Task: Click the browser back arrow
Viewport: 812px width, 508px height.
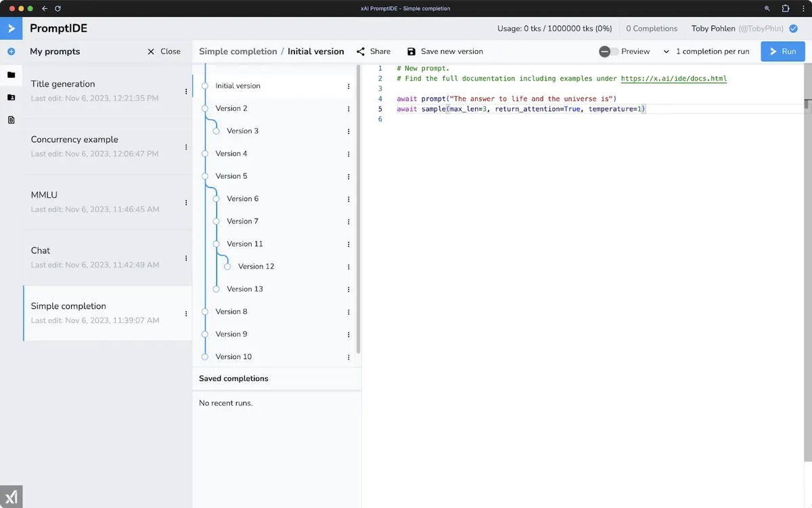Action: point(45,8)
